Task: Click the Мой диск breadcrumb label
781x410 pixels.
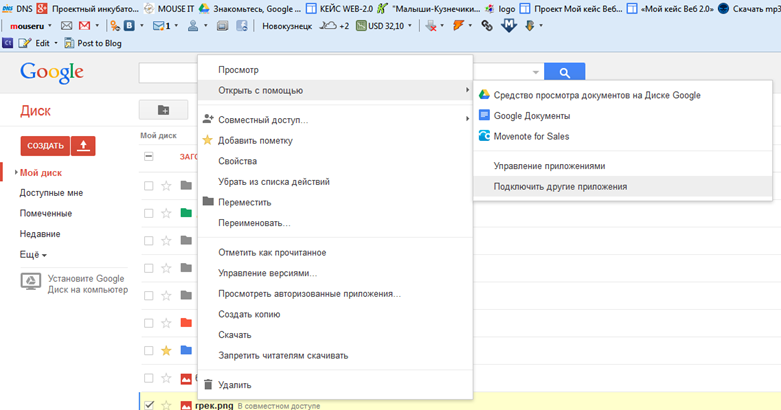Action: pos(158,136)
